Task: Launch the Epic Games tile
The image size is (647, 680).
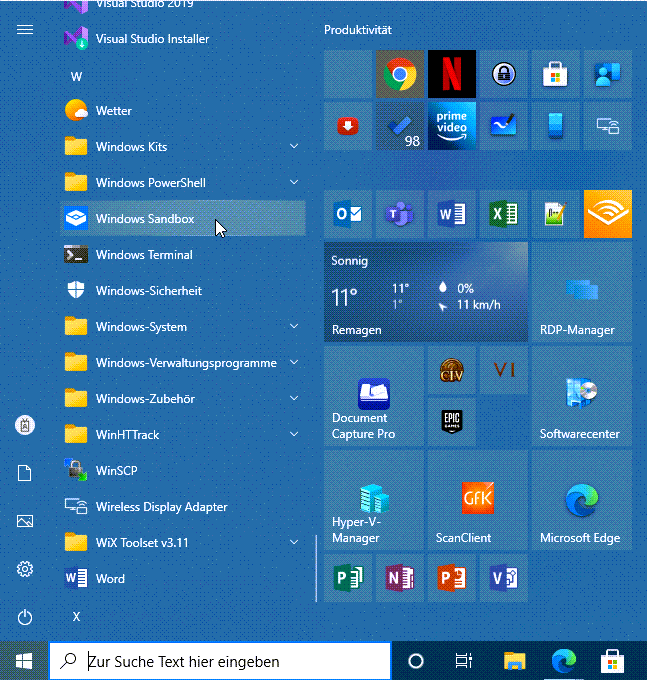Action: point(452,422)
